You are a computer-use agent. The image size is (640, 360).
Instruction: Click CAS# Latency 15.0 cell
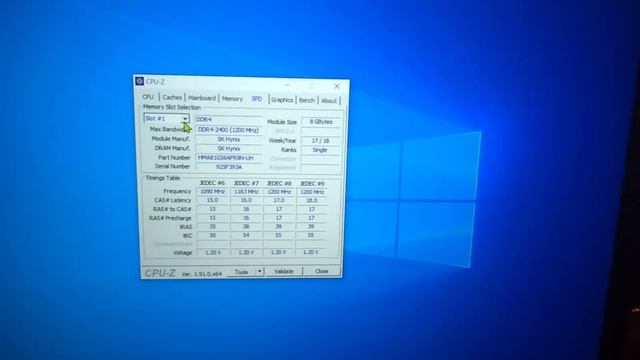pyautogui.click(x=213, y=200)
